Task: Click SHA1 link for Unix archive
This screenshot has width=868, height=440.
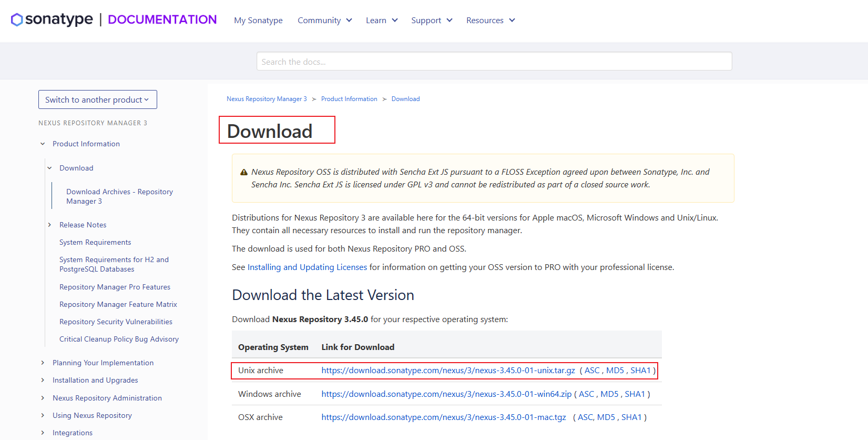Action: [640, 371]
